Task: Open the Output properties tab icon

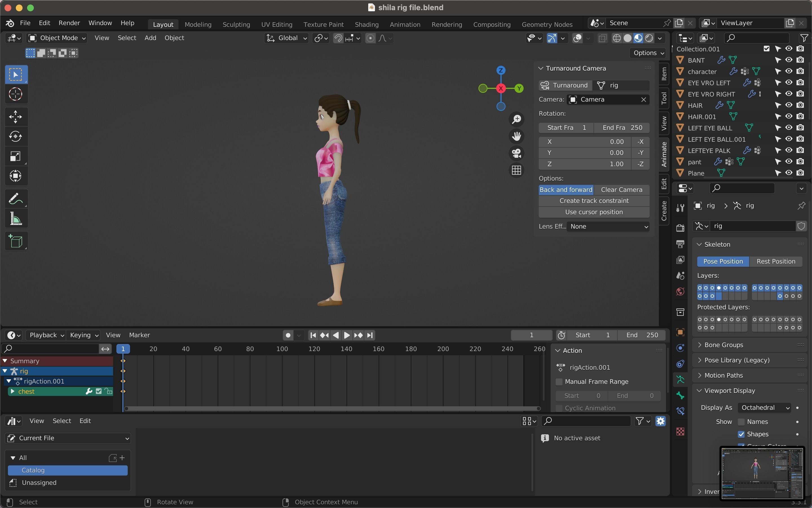Action: (680, 244)
